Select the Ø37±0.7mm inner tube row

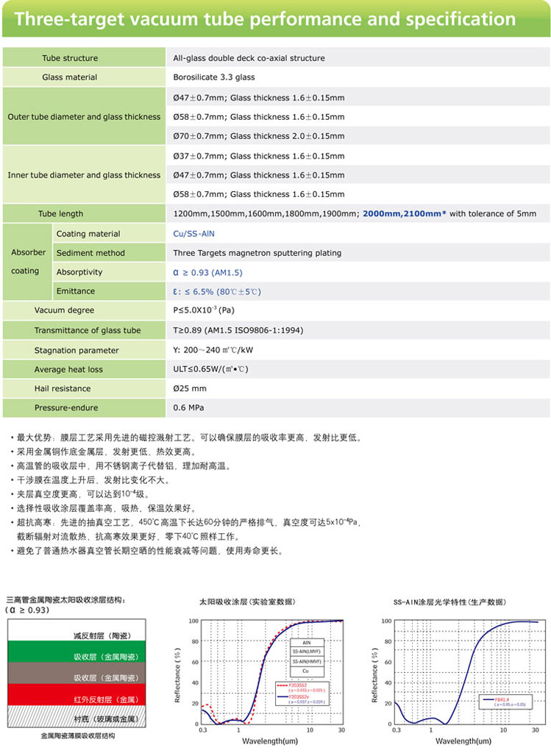click(358, 156)
